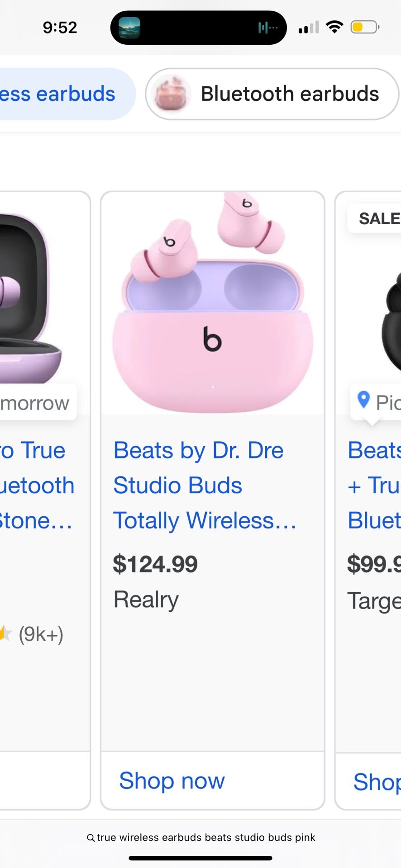
Task: Tap the audio waveform indicator
Action: tap(267, 28)
